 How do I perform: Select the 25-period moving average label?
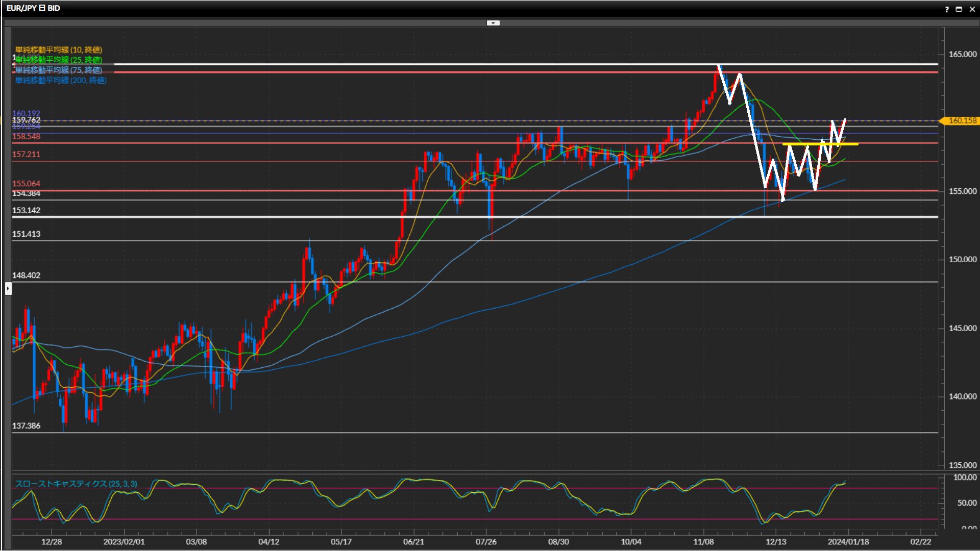(x=59, y=60)
